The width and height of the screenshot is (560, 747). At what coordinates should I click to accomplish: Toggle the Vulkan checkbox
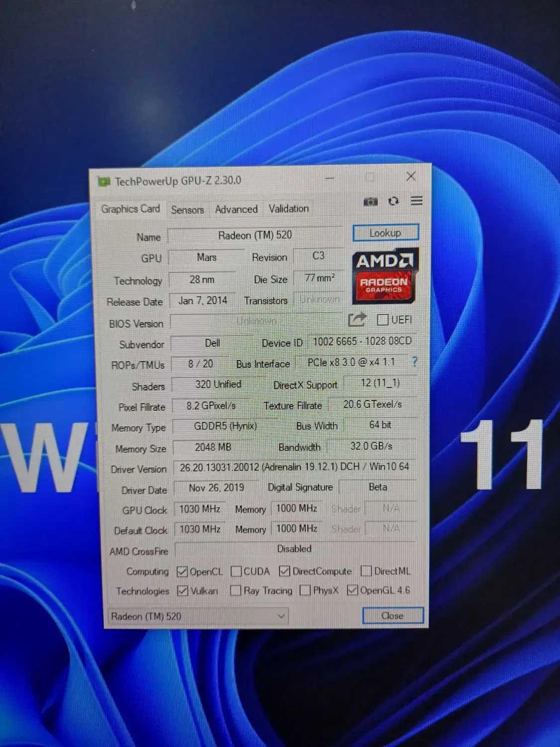[x=183, y=591]
